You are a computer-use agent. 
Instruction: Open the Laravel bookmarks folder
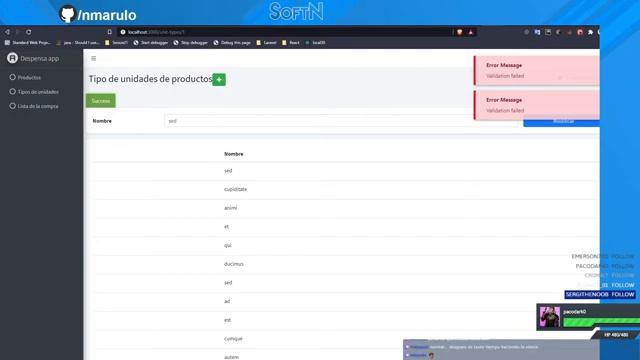pos(266,42)
